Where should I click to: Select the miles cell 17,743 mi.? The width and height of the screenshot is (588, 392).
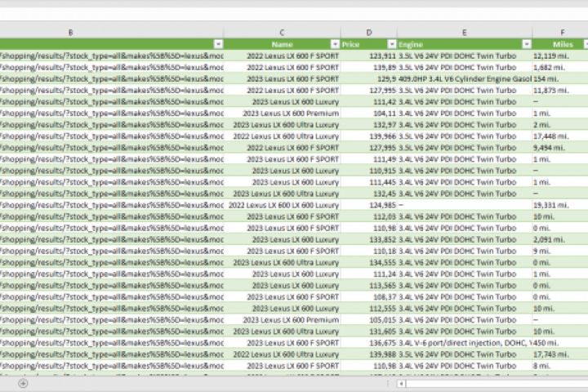(x=560, y=354)
